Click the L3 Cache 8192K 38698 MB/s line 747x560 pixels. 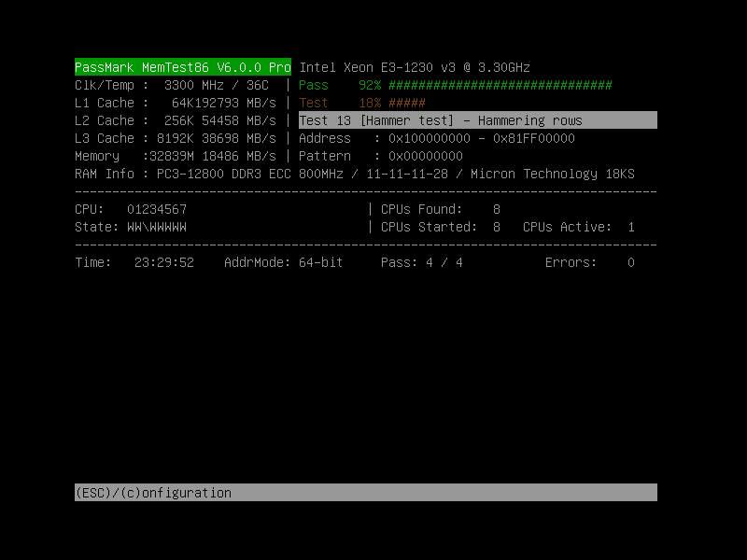tap(176, 138)
